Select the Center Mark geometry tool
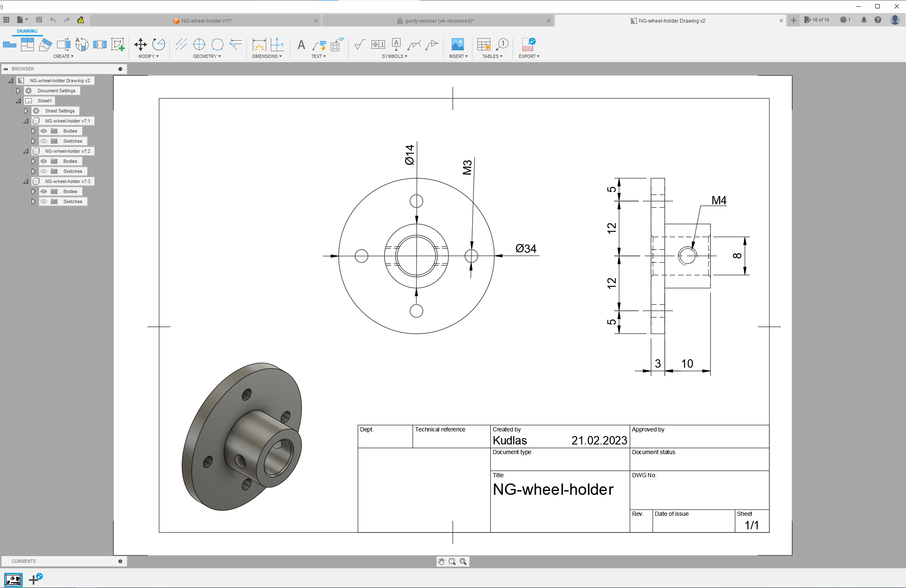 pyautogui.click(x=199, y=44)
